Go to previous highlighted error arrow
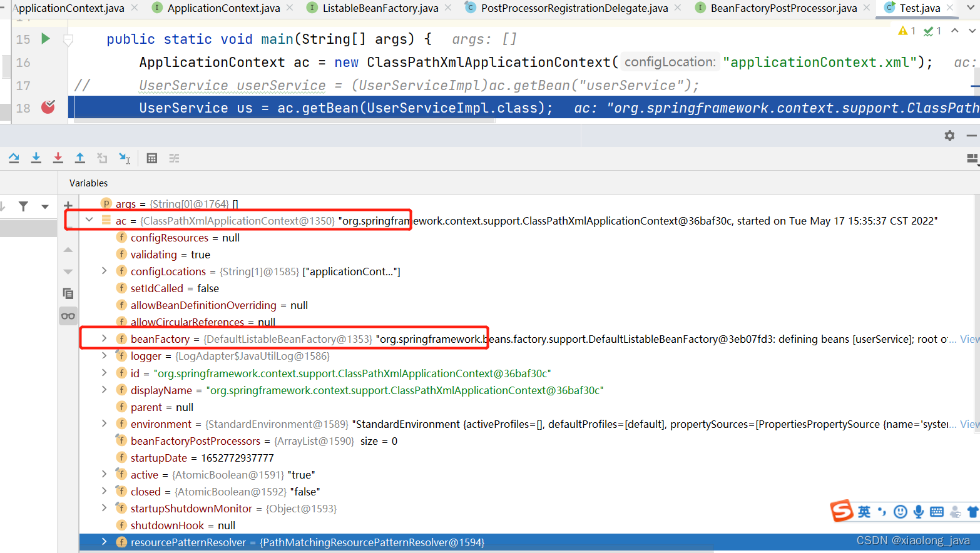 (x=955, y=31)
